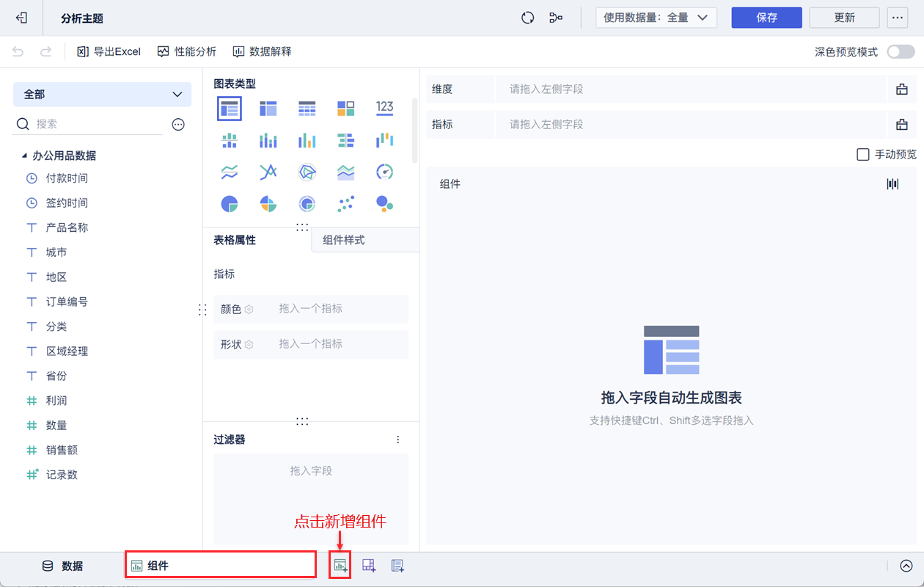Pick the stacked column chart type
The height and width of the screenshot is (587, 924).
coord(268,140)
